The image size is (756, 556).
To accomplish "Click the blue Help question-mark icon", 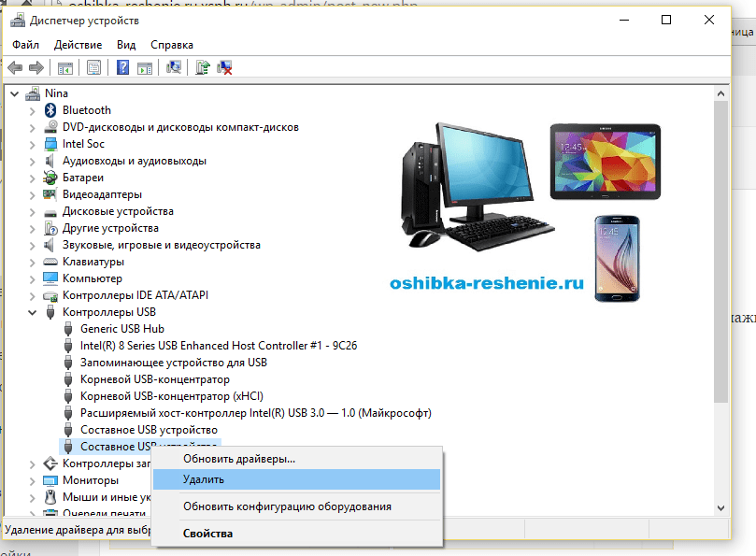I will (x=123, y=67).
